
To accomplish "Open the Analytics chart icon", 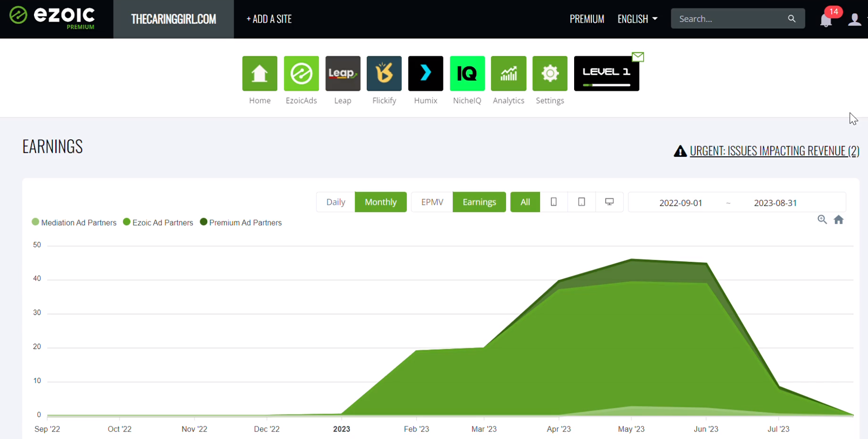I will pyautogui.click(x=509, y=73).
